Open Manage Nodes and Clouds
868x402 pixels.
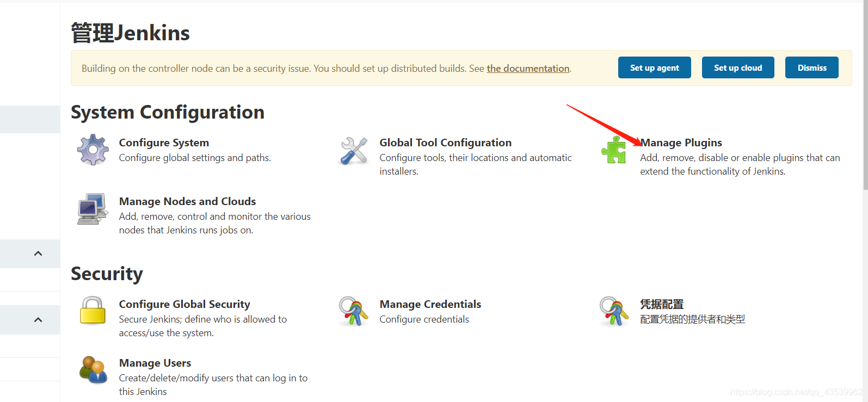pyautogui.click(x=187, y=201)
